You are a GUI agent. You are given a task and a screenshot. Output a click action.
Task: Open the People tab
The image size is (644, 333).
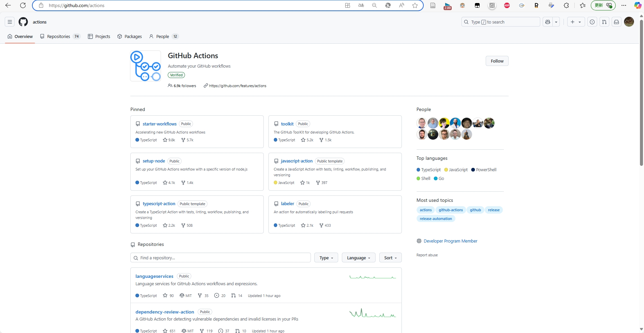tap(164, 36)
